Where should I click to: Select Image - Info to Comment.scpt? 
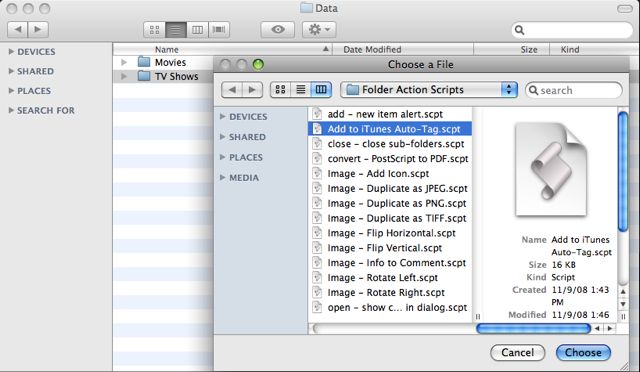click(x=390, y=263)
